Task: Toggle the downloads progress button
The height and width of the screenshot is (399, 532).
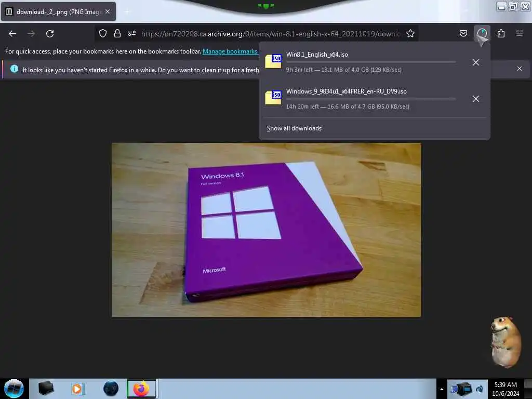Action: pyautogui.click(x=482, y=33)
